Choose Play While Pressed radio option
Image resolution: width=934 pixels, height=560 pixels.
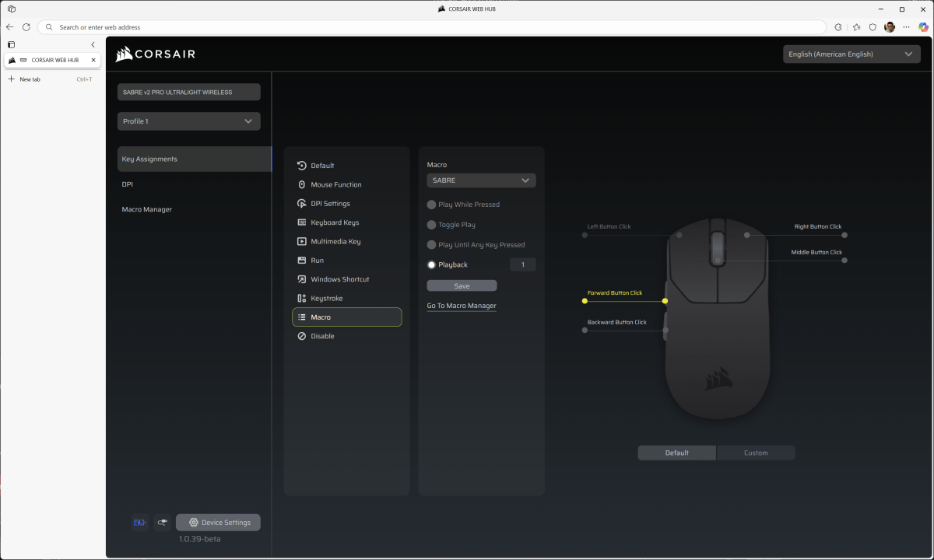coord(432,205)
